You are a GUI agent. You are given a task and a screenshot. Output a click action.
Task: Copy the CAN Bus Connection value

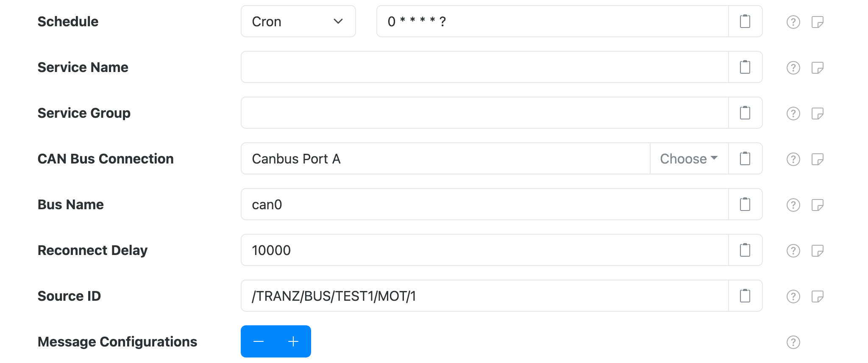pos(745,158)
